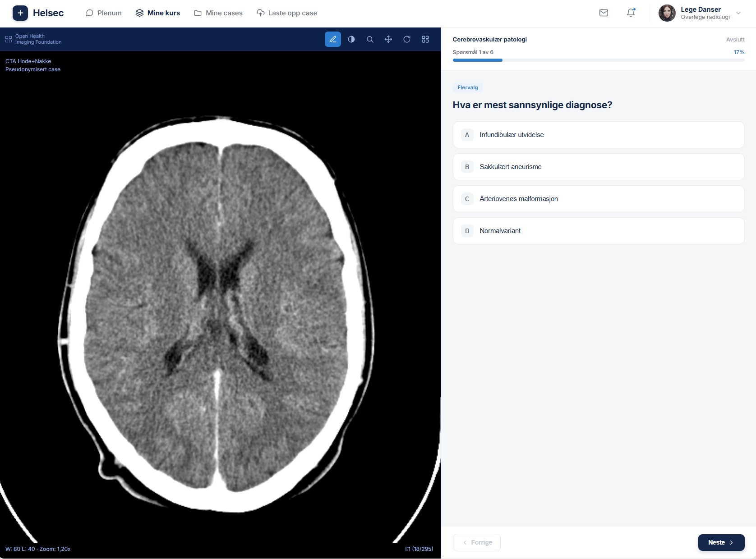Screen dimensions: 756x559
Task: Click the Helsec plus logo icon
Action: pos(20,13)
